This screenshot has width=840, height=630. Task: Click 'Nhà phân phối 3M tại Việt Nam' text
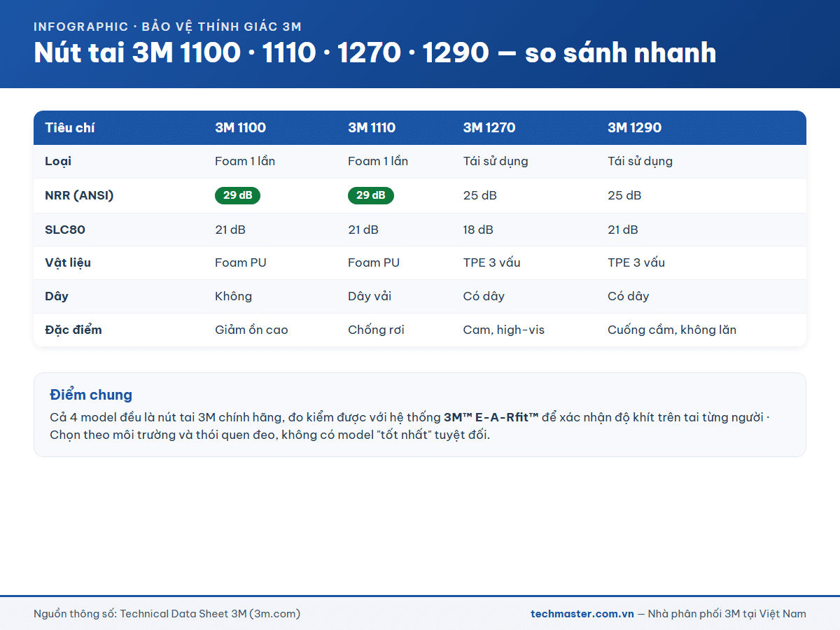pyautogui.click(x=727, y=614)
